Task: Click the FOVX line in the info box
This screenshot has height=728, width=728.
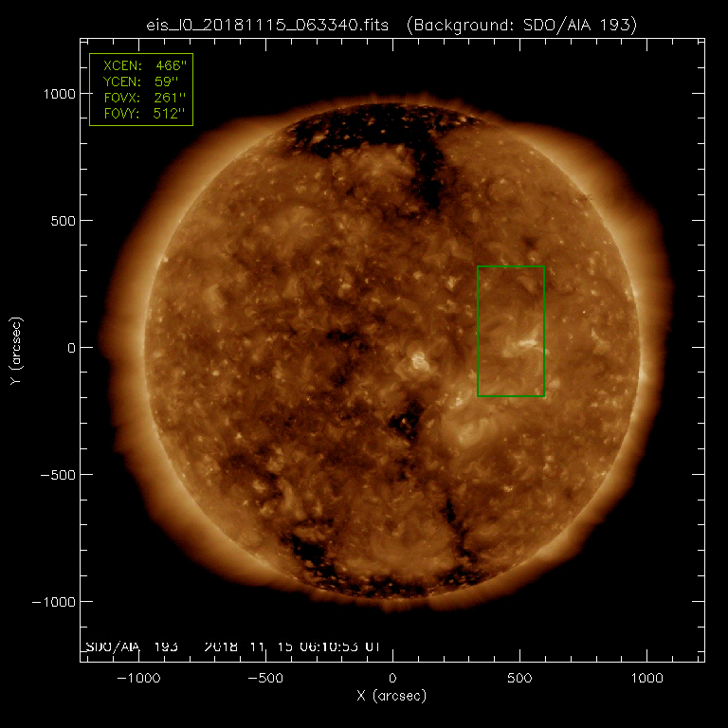Action: click(x=142, y=99)
